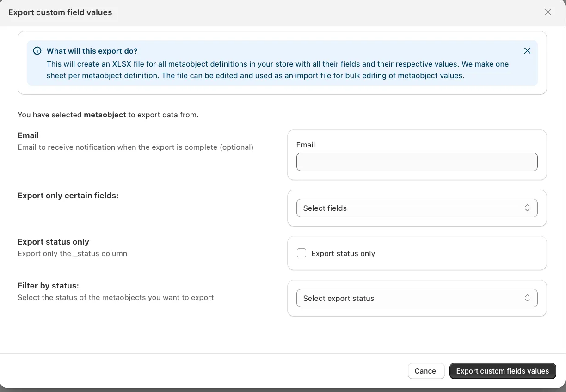
Task: Enable the Export status only checkbox
Action: coord(301,253)
